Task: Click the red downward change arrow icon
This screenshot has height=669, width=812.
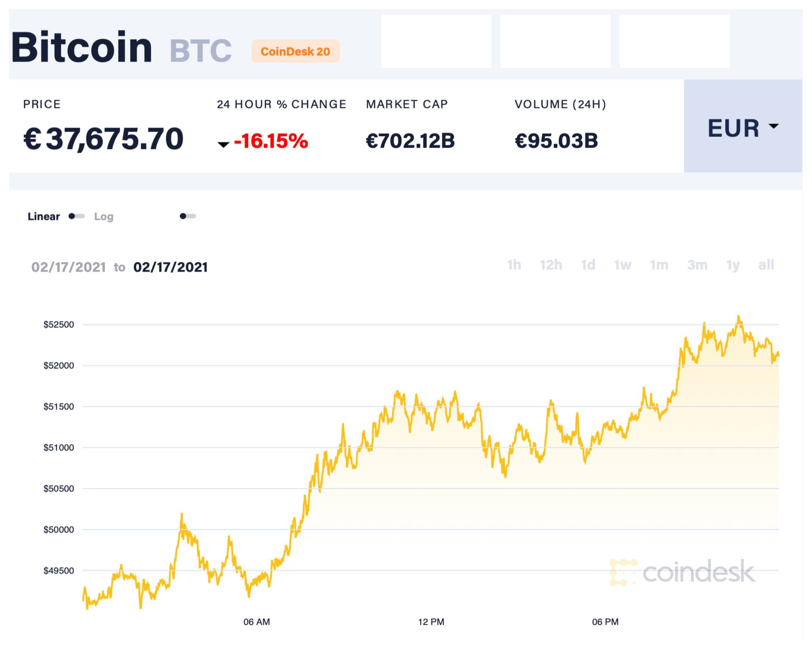Action: tap(224, 144)
